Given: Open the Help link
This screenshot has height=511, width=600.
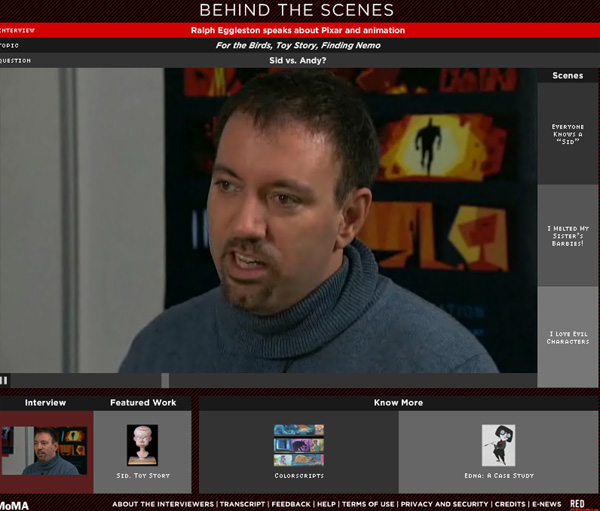Looking at the screenshot, I should (326, 504).
